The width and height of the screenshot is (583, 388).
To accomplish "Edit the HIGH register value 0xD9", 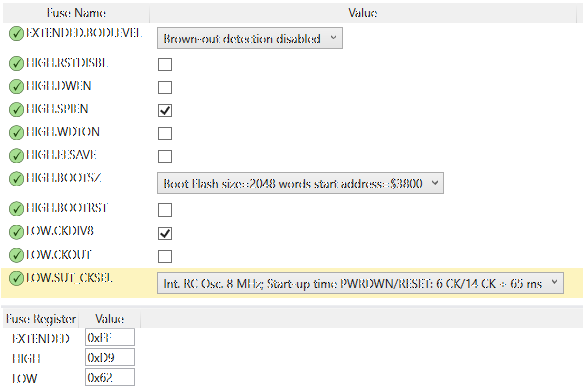I will point(110,358).
